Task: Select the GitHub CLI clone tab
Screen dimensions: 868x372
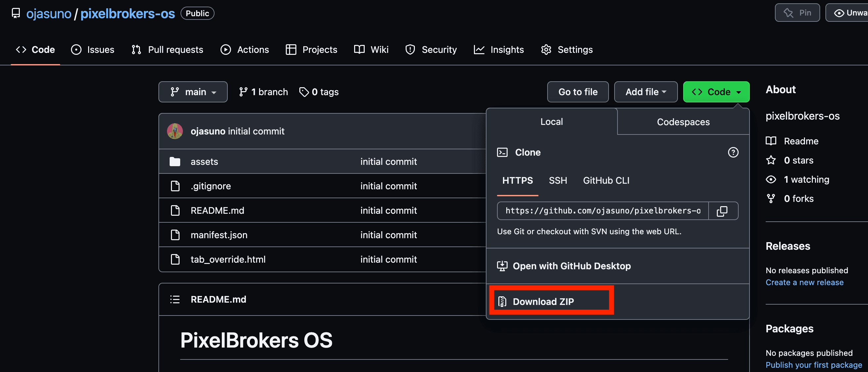Action: point(606,181)
